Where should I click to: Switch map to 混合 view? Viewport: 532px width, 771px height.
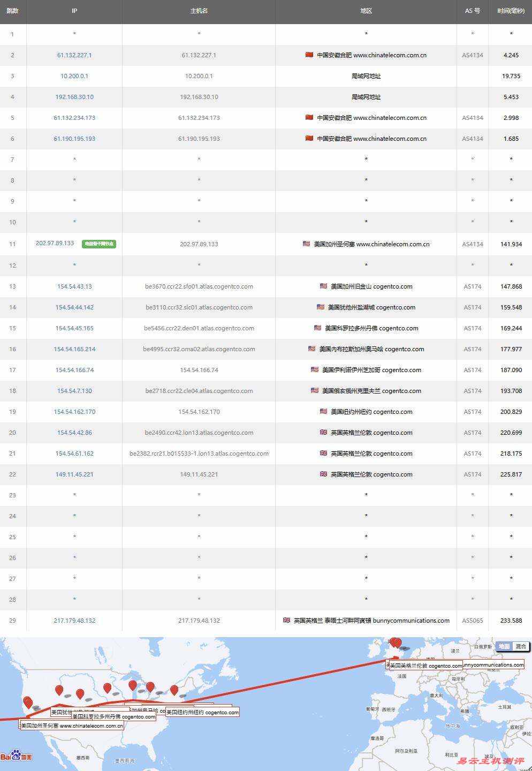(x=521, y=646)
